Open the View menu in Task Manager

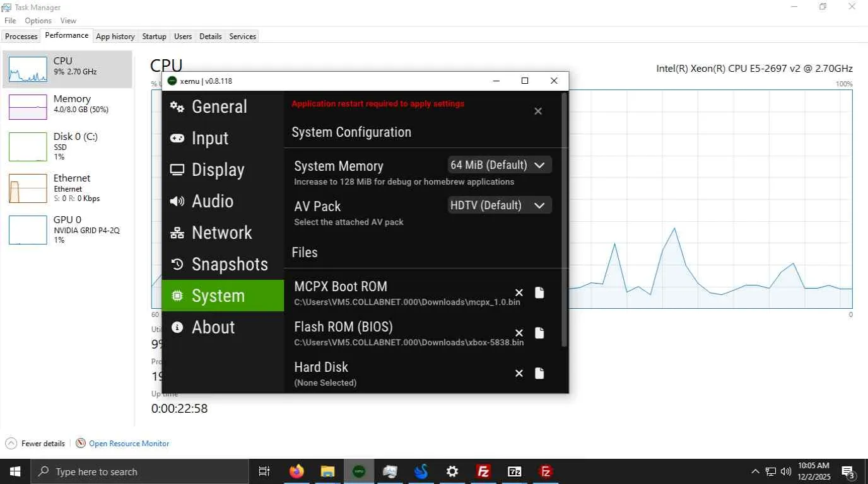click(68, 21)
